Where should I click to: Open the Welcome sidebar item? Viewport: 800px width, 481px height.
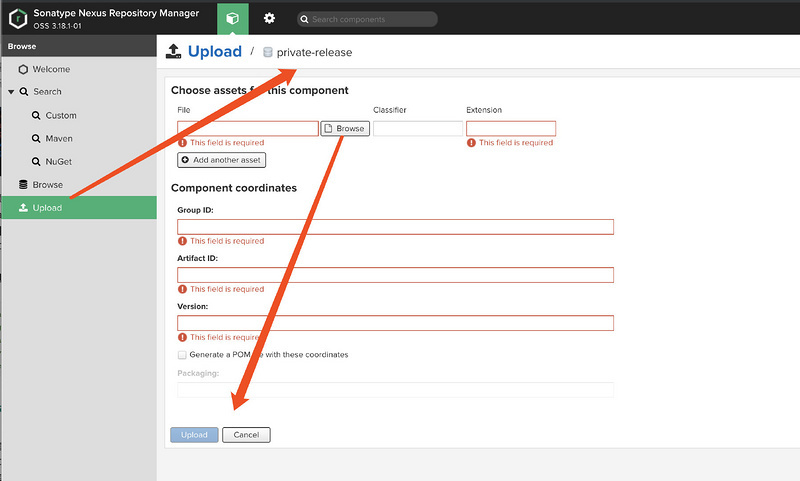tap(51, 69)
